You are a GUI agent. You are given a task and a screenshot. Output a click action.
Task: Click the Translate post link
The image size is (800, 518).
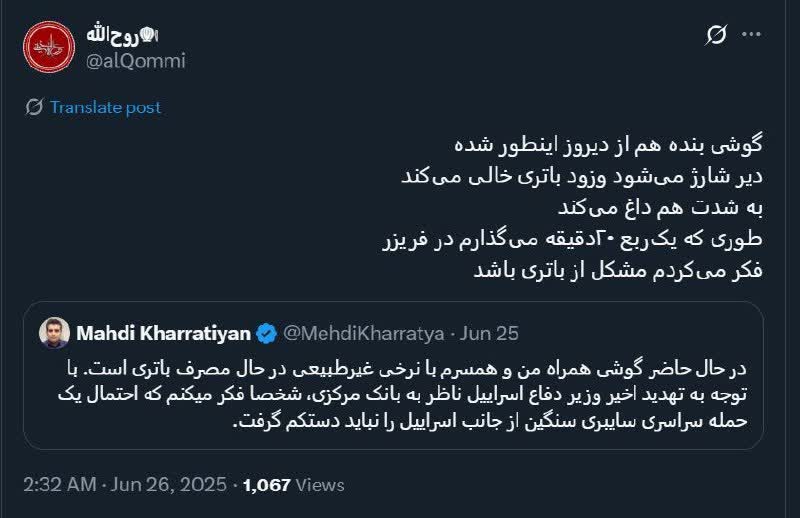tap(105, 107)
